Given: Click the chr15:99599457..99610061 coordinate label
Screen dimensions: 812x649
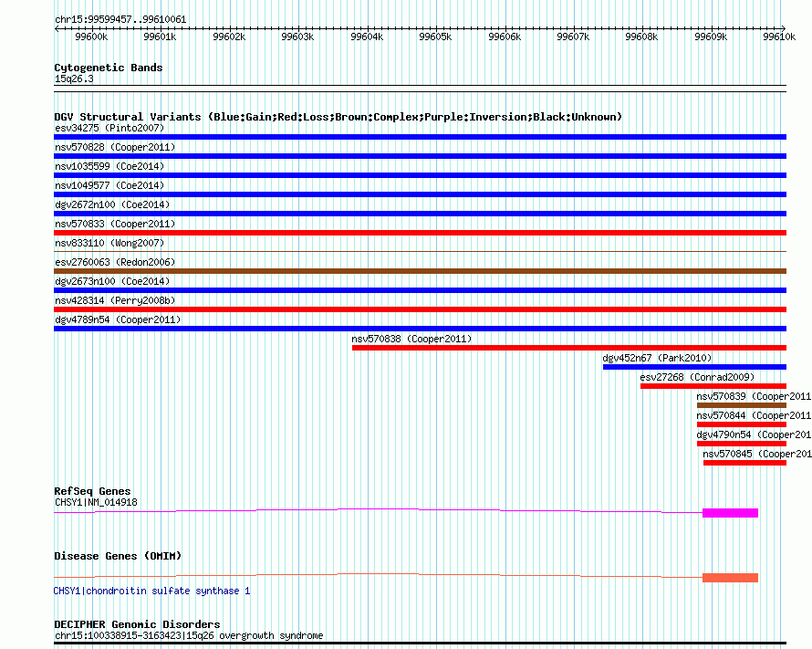Looking at the screenshot, I should [120, 19].
